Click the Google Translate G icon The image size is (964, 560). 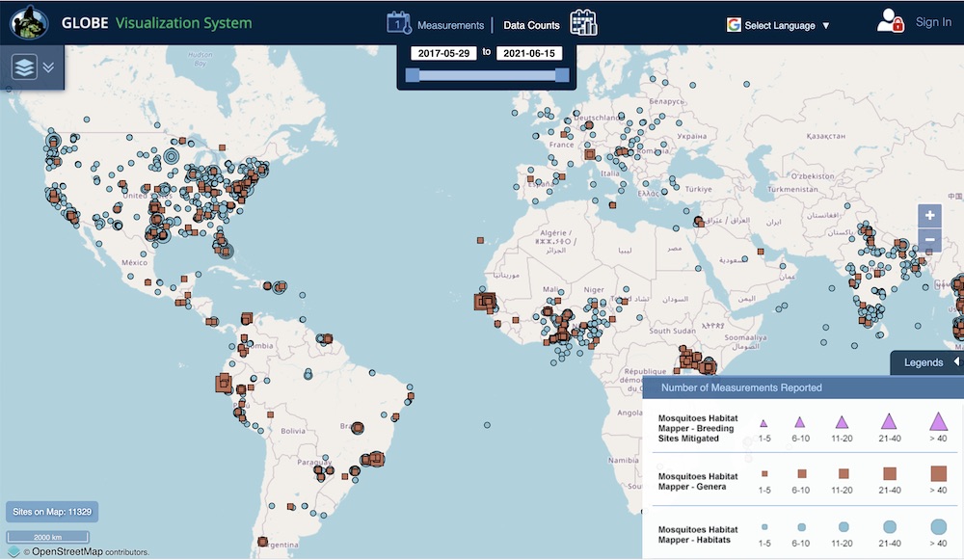[x=734, y=25]
